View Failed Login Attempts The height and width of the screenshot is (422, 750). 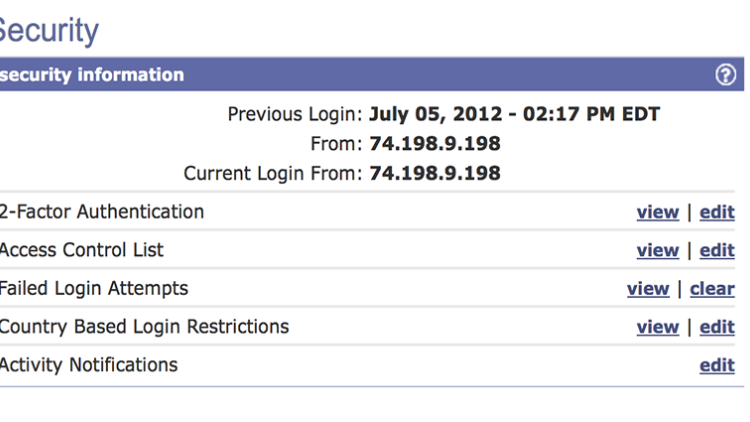coord(648,289)
